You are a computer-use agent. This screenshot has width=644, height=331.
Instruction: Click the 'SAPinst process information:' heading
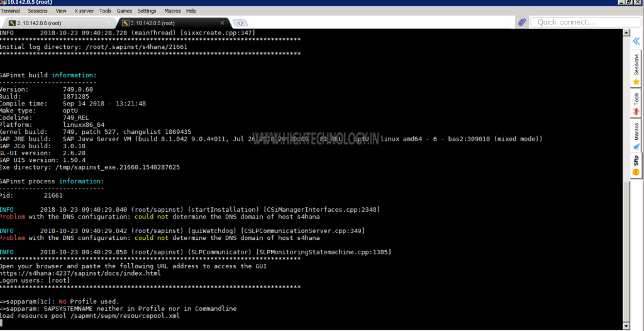pos(52,182)
